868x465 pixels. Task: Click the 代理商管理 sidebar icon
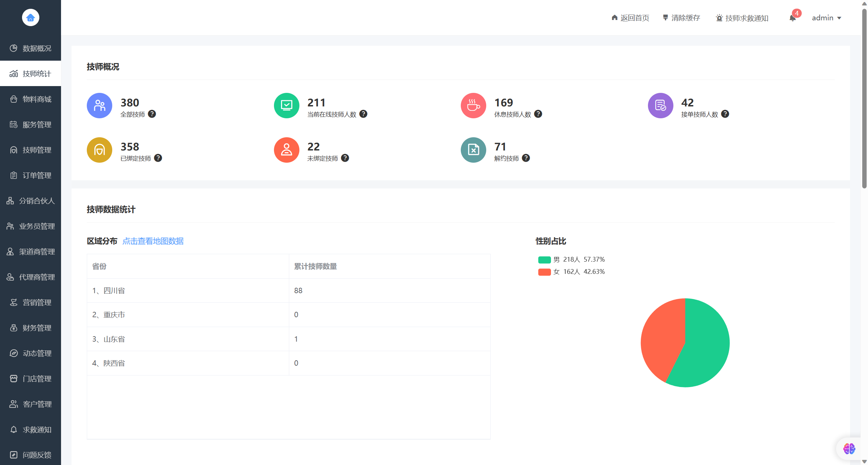10,277
